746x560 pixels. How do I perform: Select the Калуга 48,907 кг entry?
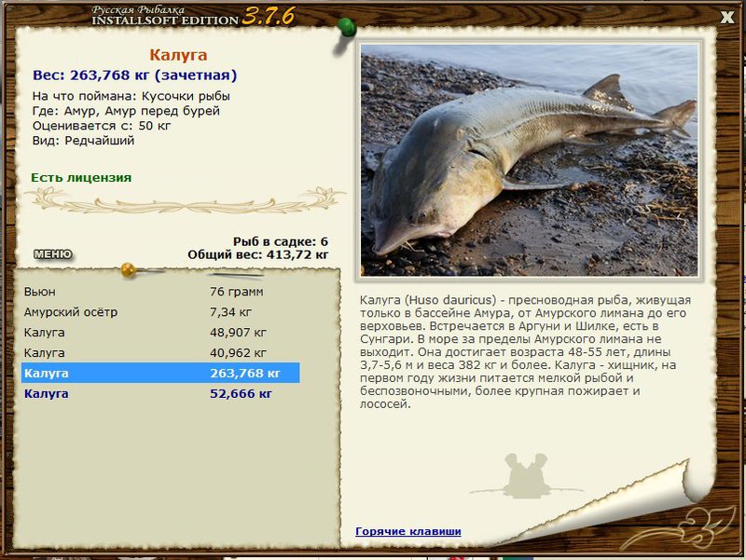[160, 333]
